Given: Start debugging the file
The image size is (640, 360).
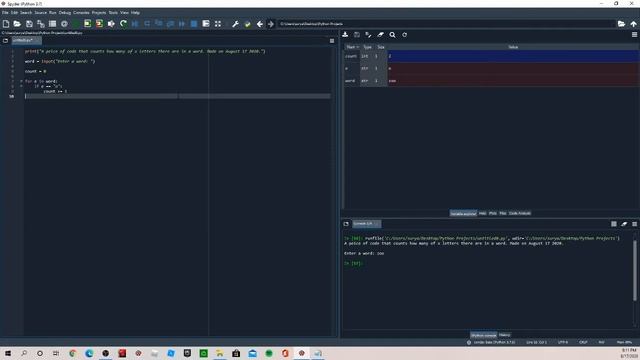Looking at the screenshot, I should pyautogui.click(x=135, y=24).
